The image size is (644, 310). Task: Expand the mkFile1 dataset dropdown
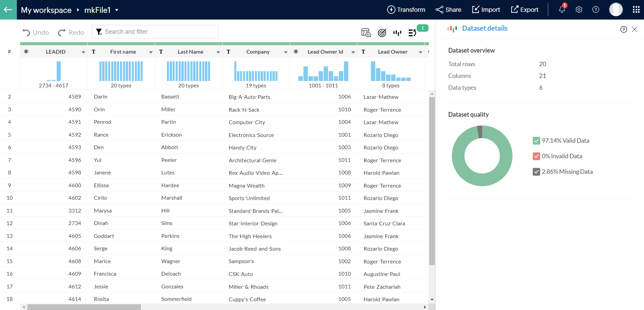[x=117, y=10]
